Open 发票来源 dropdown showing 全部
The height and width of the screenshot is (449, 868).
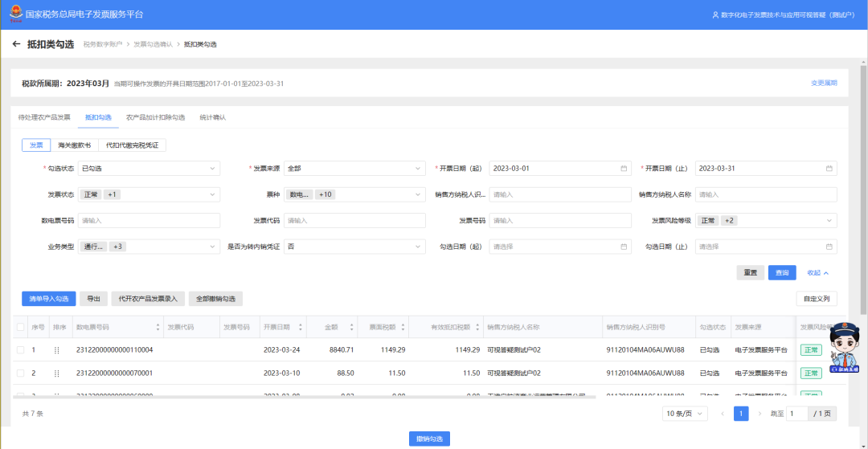tap(355, 168)
